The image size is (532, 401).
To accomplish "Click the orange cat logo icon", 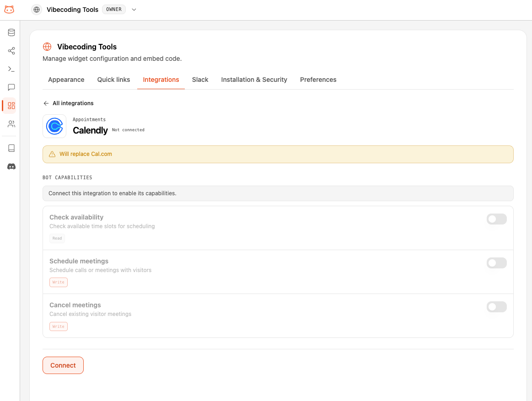I will [9, 10].
